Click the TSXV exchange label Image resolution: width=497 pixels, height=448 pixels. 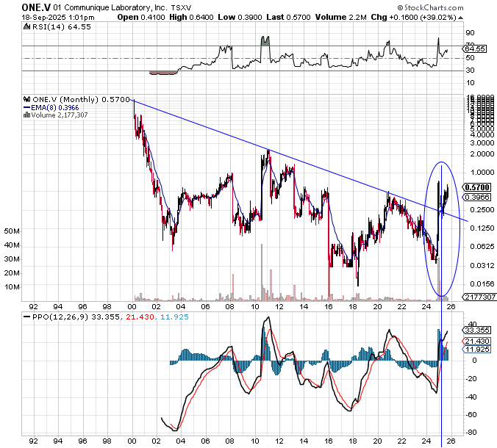(181, 7)
